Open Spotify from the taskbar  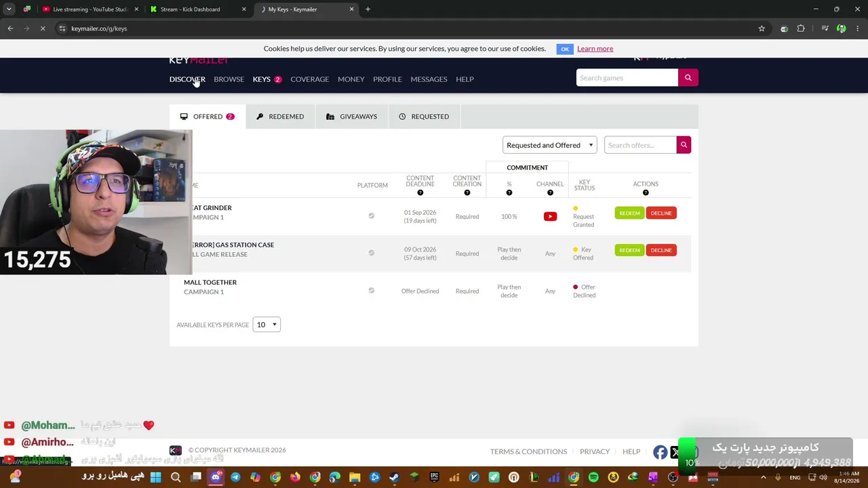pyautogui.click(x=593, y=477)
